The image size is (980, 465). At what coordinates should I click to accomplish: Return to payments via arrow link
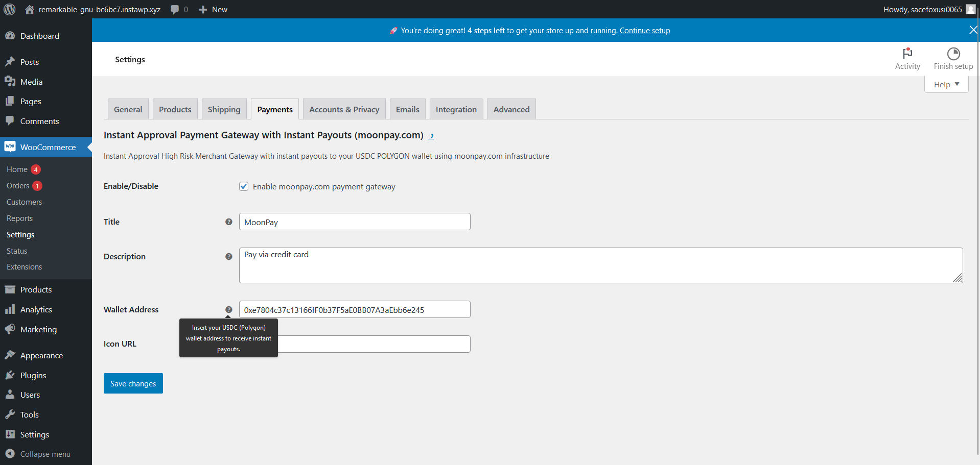tap(431, 136)
